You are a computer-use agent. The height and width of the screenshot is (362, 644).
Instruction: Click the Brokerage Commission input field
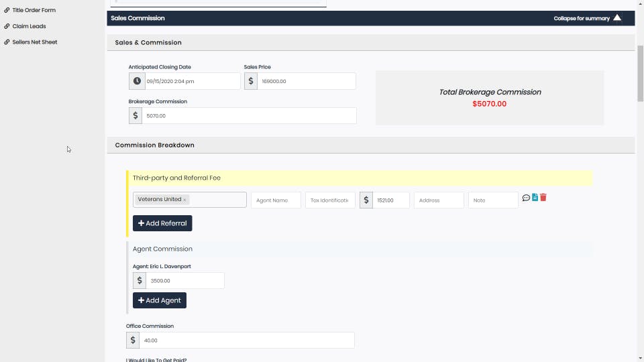click(x=249, y=116)
